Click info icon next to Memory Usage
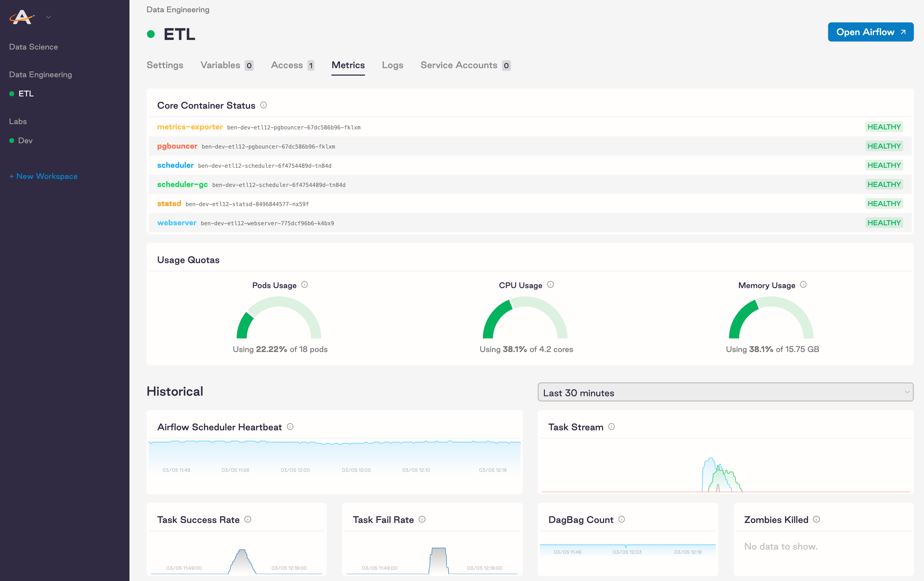 click(803, 285)
